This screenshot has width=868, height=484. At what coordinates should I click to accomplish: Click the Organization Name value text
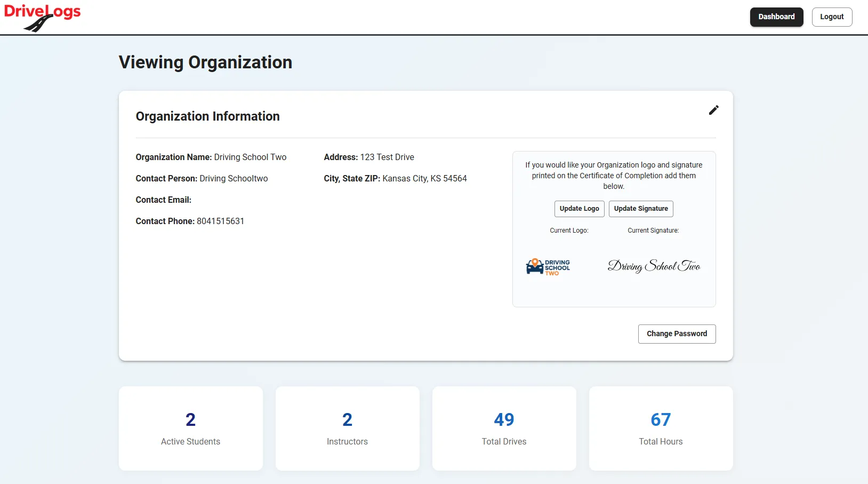coord(250,157)
